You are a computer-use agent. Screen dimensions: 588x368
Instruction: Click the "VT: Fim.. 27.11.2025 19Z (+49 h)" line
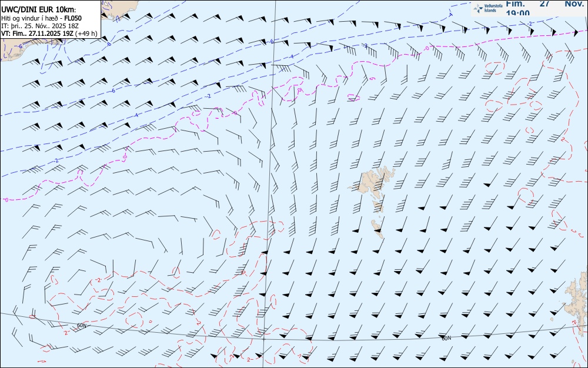(x=49, y=34)
